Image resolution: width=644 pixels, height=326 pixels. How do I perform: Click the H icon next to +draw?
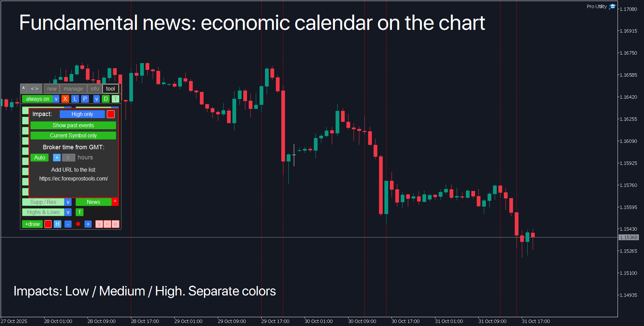tap(57, 224)
